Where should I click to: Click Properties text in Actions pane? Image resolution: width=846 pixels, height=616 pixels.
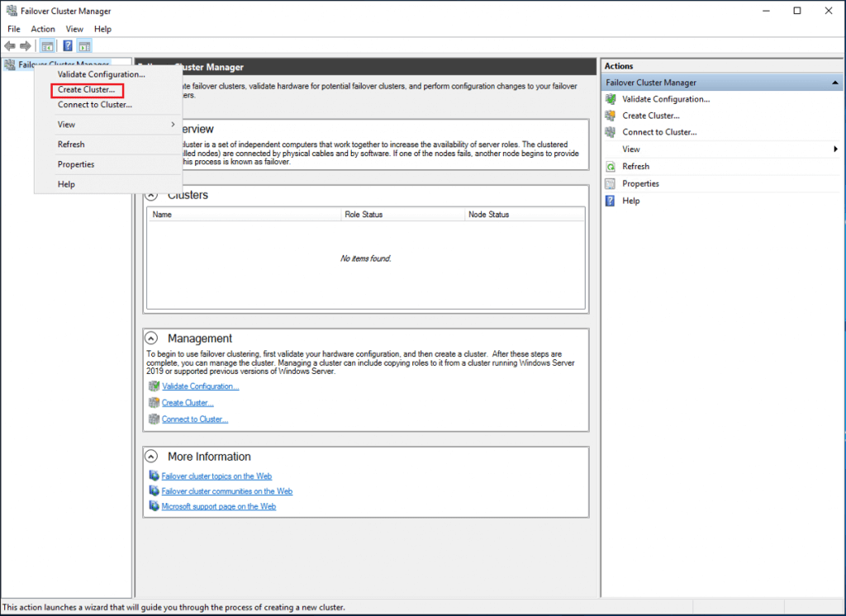point(640,184)
